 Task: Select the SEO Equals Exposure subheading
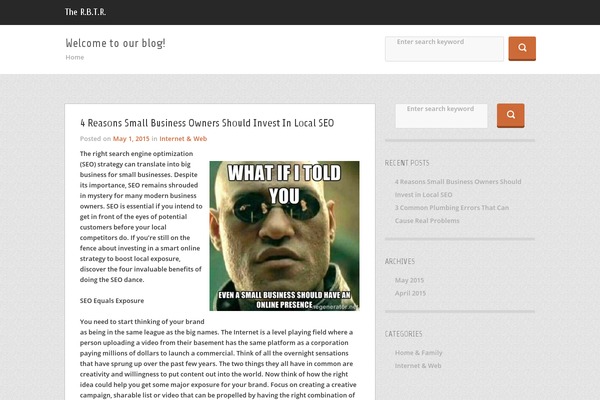[x=112, y=300]
